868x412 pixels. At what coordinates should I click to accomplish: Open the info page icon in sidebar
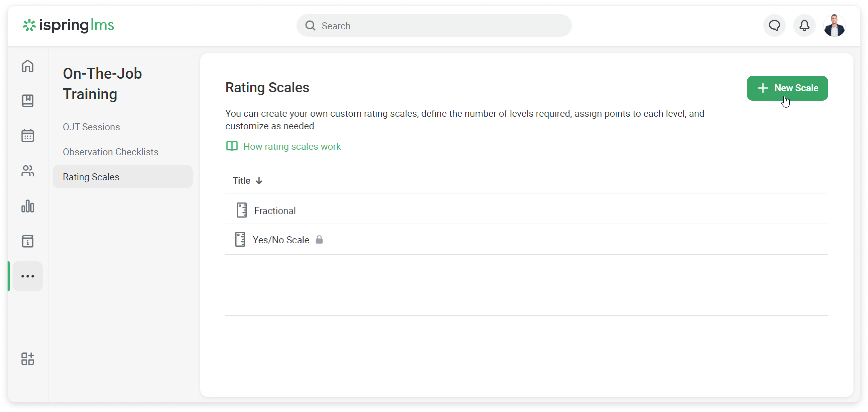(28, 241)
